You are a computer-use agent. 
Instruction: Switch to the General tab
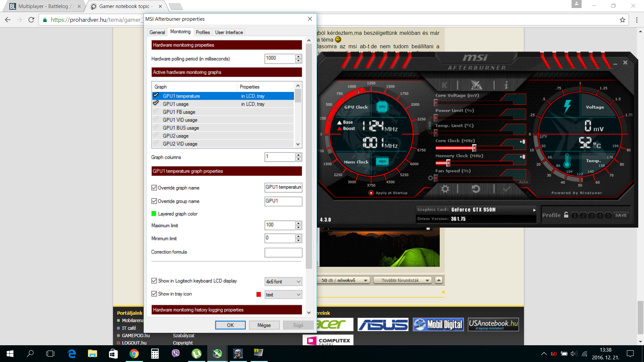(157, 32)
